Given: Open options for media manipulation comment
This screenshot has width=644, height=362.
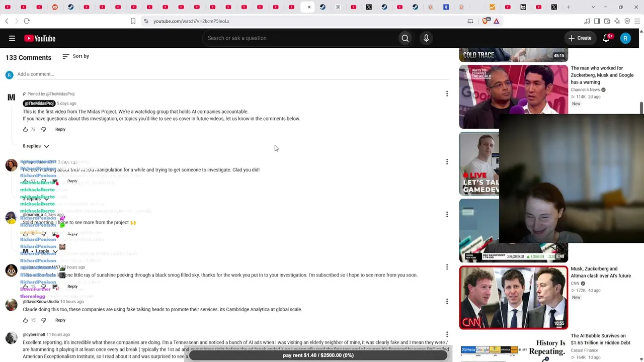Looking at the screenshot, I should [447, 162].
